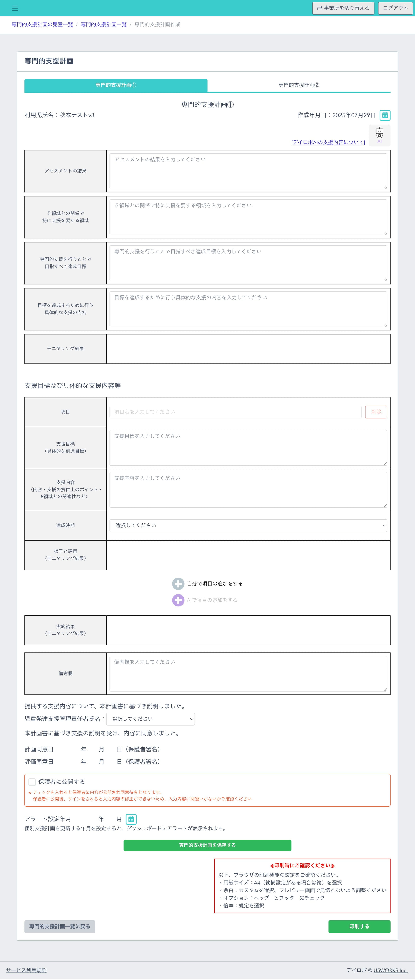Click the デイロボ AI robot icon

coord(379,135)
